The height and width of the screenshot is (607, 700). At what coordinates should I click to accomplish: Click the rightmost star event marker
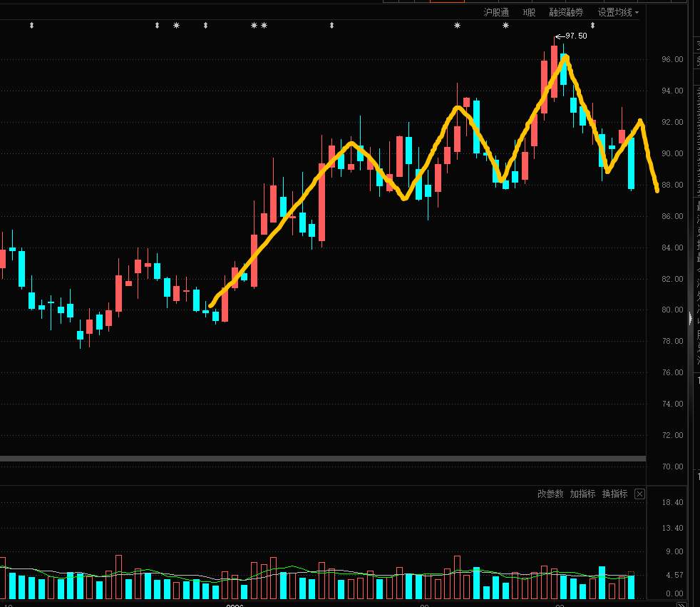pyautogui.click(x=506, y=26)
